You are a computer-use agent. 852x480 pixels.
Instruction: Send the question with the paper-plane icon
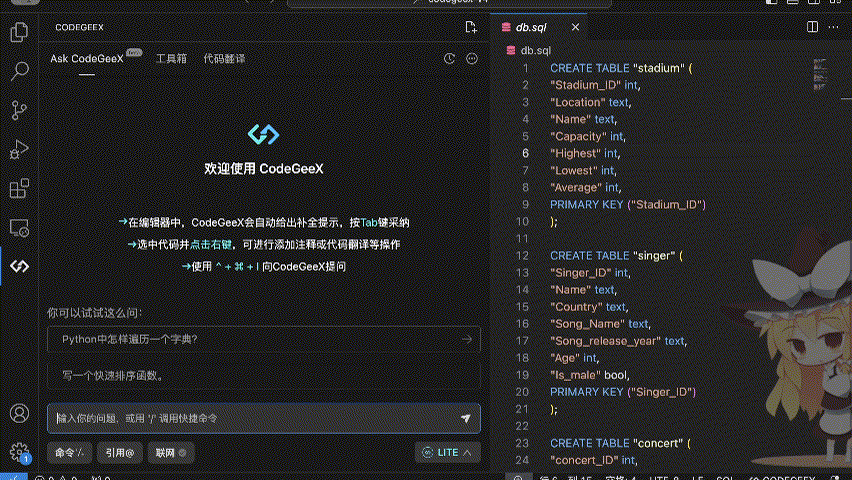click(466, 418)
